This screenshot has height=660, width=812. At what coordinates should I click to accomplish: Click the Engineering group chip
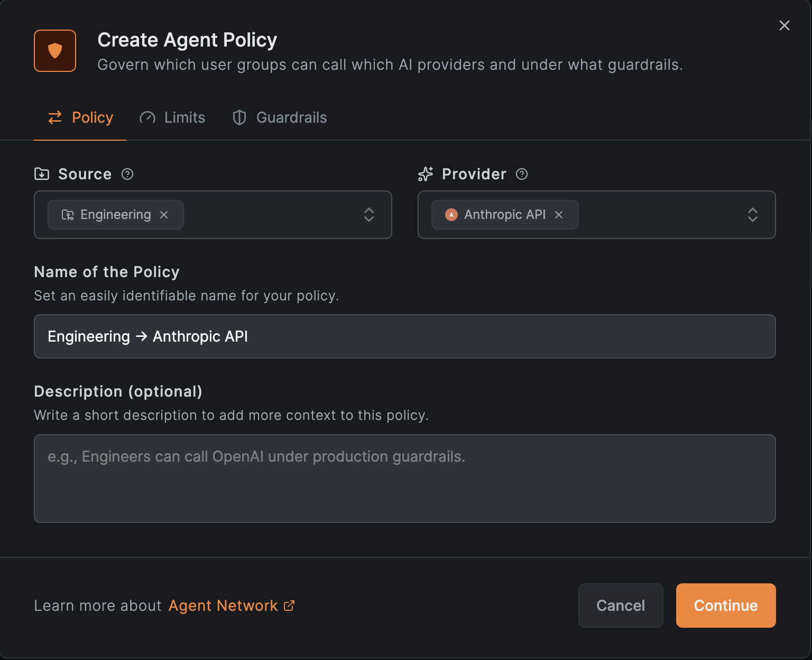(x=116, y=215)
